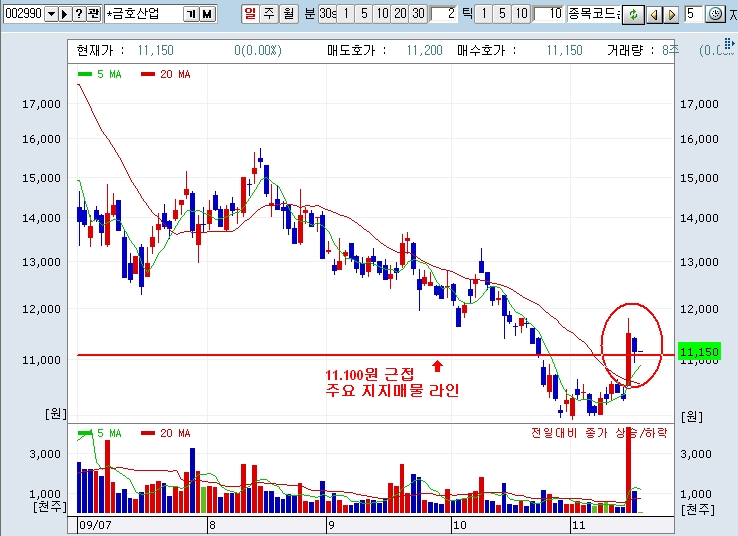Choose the 20-minute interval button

coord(398,14)
